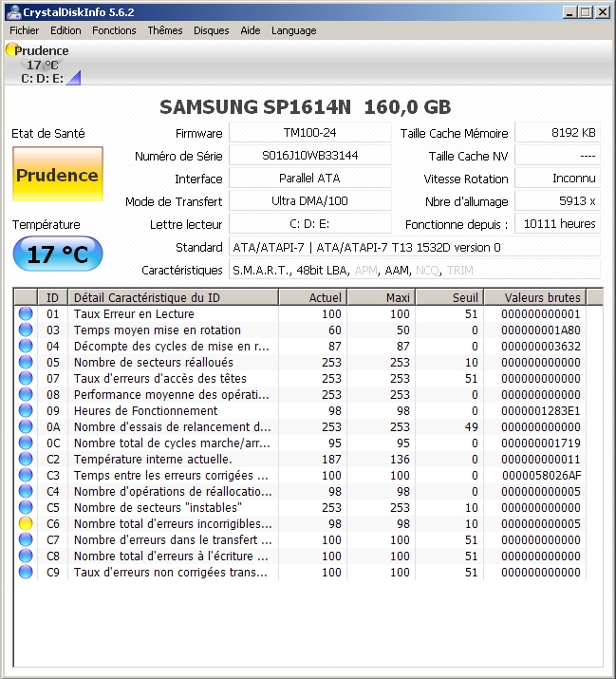Click the blue status dot for ID C9
The image size is (616, 679).
pos(26,573)
